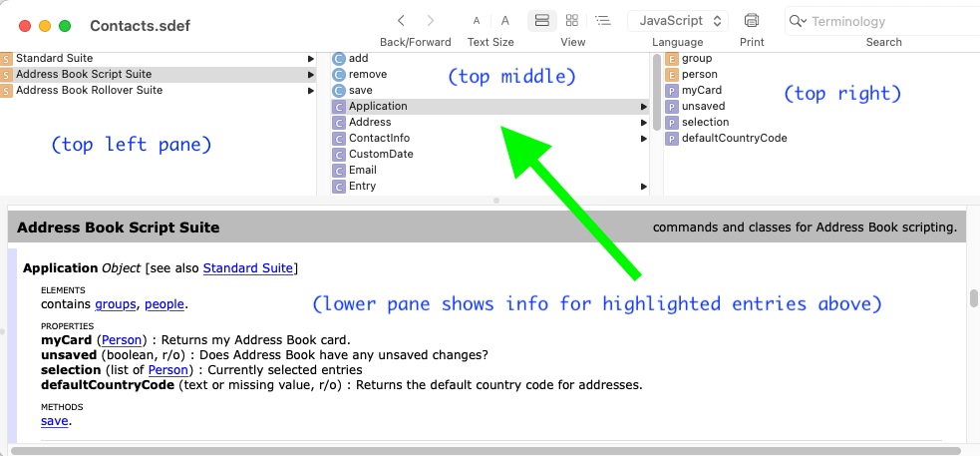Select the group element in right pane

[x=696, y=58]
